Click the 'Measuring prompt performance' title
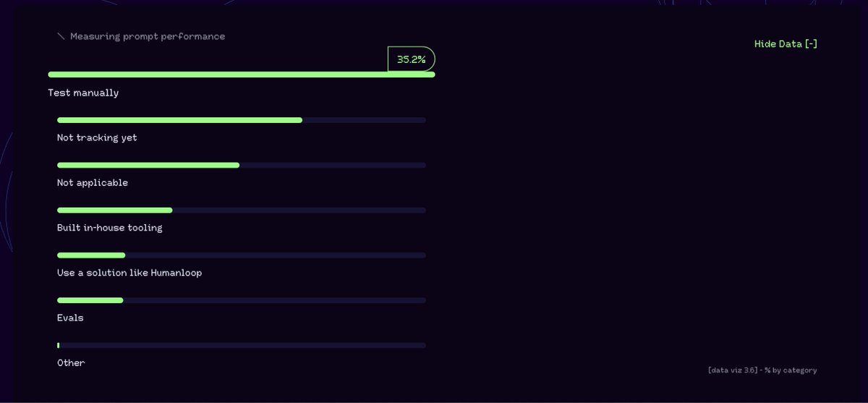This screenshot has height=403, width=868. tap(148, 36)
